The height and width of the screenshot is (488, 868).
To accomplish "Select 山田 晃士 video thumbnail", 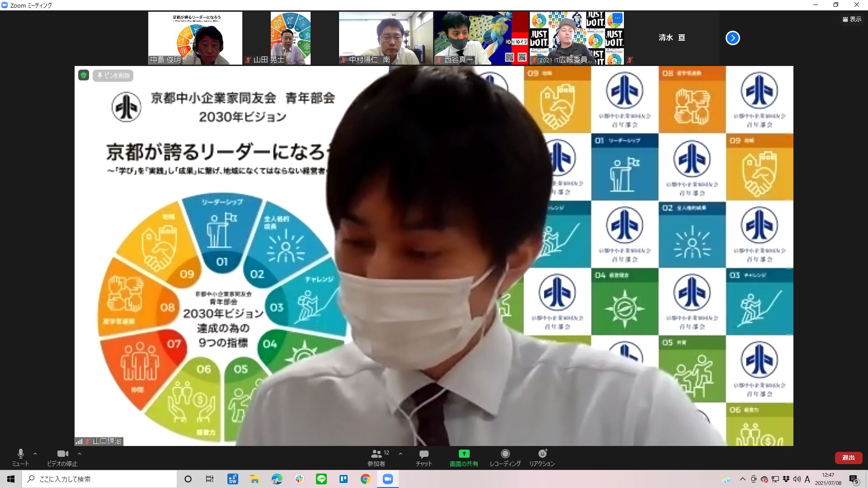I will coord(291,38).
